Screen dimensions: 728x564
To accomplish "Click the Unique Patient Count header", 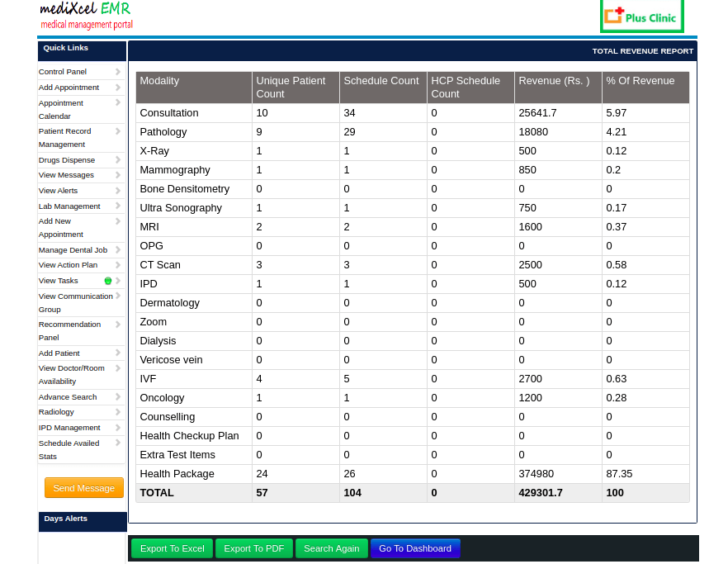I will tap(295, 88).
